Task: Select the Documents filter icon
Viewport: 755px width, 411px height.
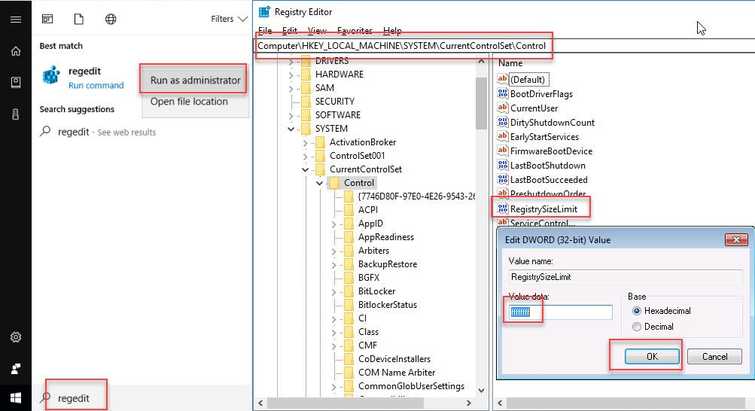Action: pos(78,19)
